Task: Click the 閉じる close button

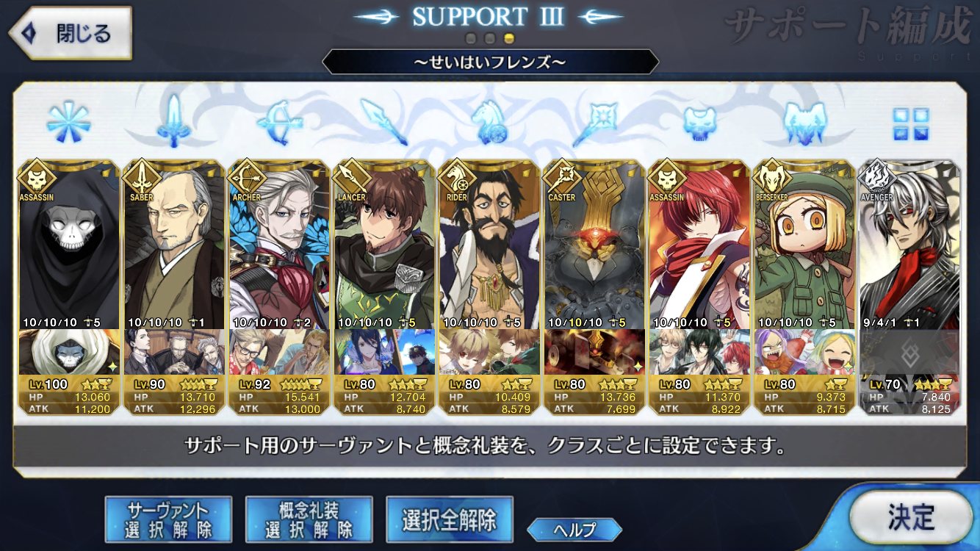Action: 71,33
